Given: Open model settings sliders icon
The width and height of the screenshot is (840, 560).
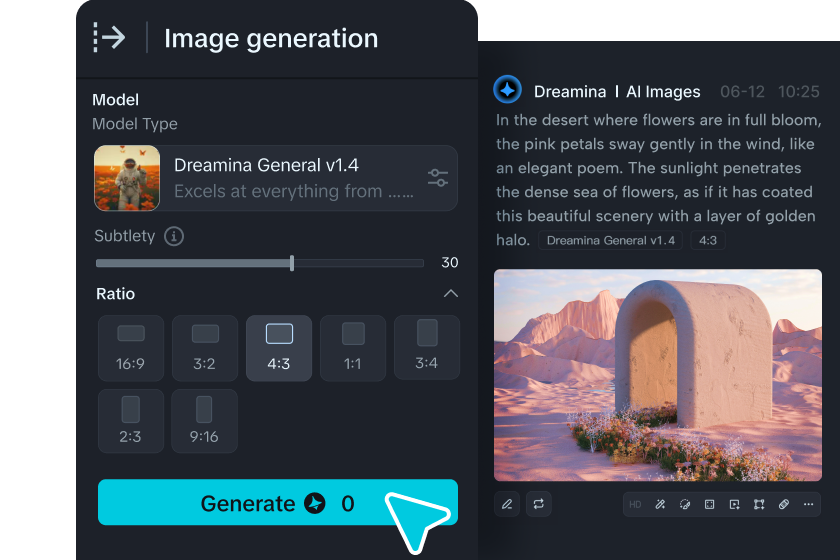Looking at the screenshot, I should pos(438,177).
